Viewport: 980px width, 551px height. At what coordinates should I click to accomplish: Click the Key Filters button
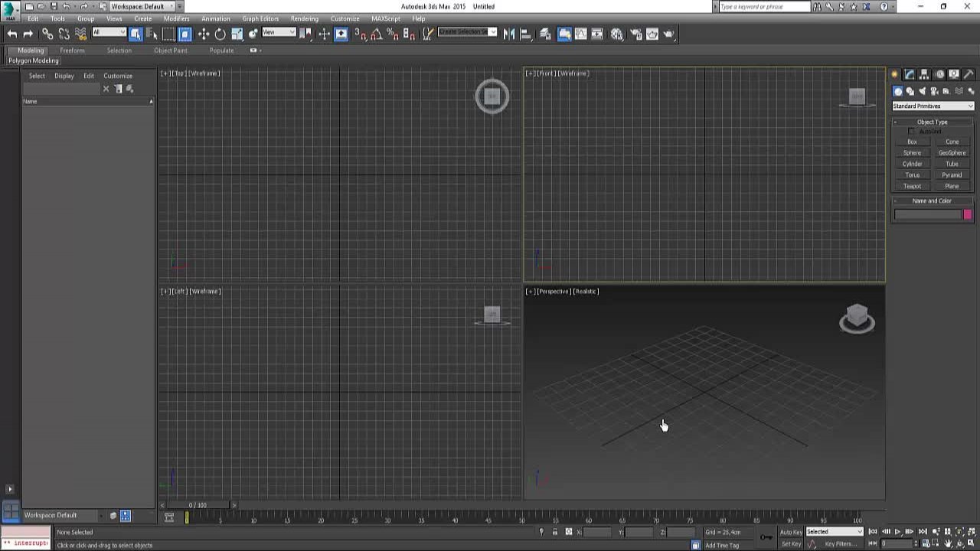(841, 544)
